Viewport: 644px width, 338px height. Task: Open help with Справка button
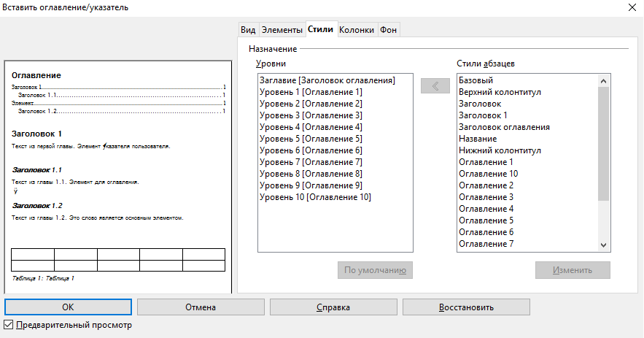[333, 307]
